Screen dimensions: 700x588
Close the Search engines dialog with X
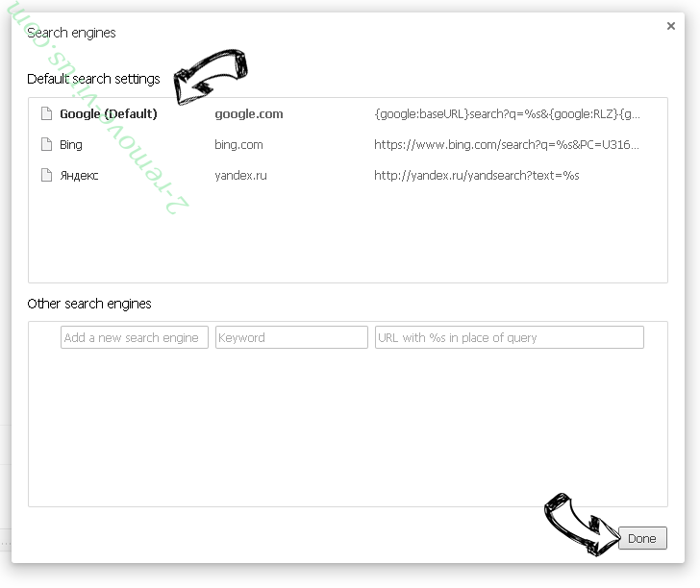(x=671, y=27)
